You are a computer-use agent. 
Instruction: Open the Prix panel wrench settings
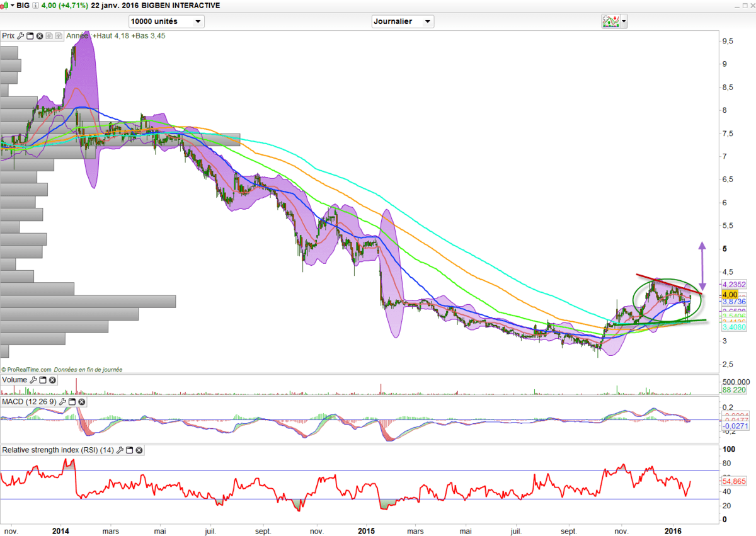(x=21, y=36)
